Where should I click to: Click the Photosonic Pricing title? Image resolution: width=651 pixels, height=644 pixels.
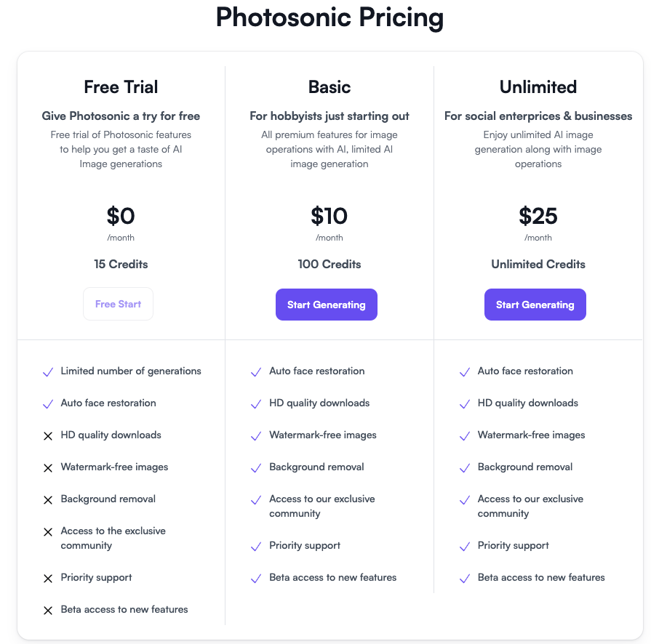click(x=330, y=17)
